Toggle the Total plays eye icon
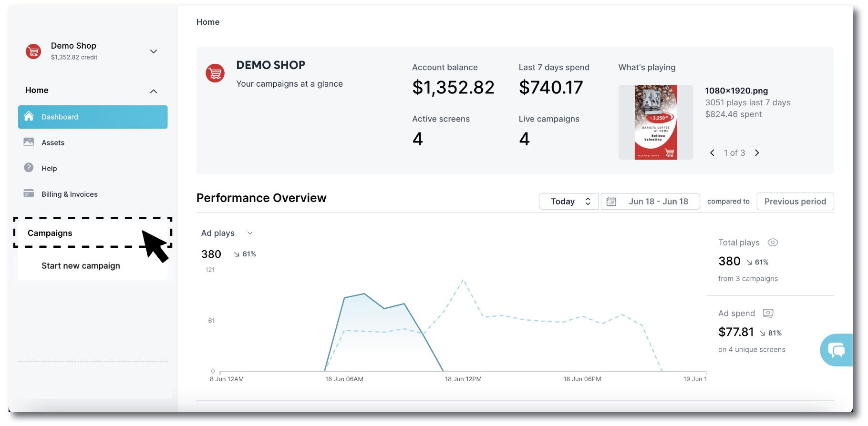Viewport: 868px width, 426px height. coord(773,243)
